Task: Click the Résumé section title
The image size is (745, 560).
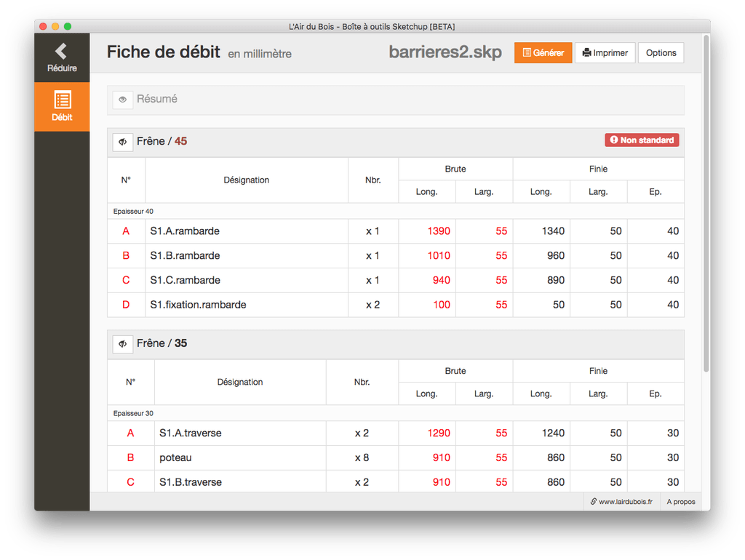Action: pos(157,99)
